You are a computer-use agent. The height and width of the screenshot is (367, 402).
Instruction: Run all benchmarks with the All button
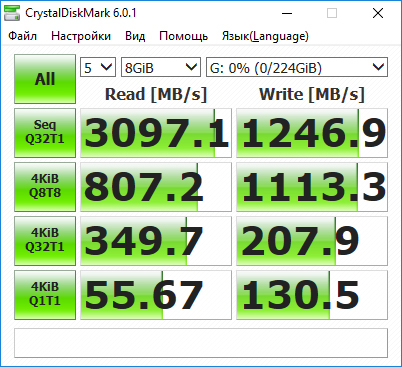tap(45, 79)
